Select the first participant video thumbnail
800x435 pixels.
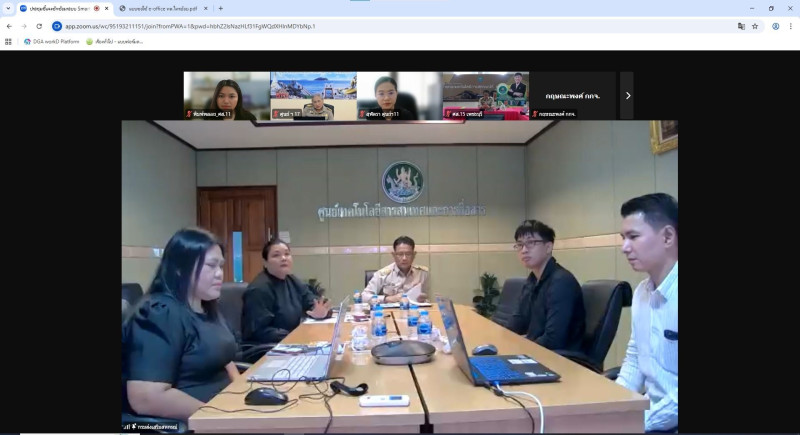pyautogui.click(x=226, y=95)
